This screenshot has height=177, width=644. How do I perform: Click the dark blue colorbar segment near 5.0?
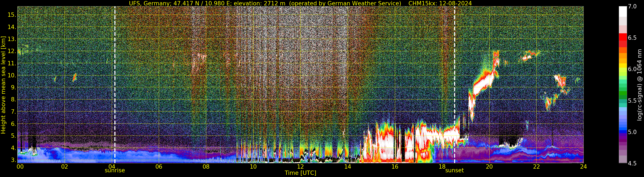[623, 131]
